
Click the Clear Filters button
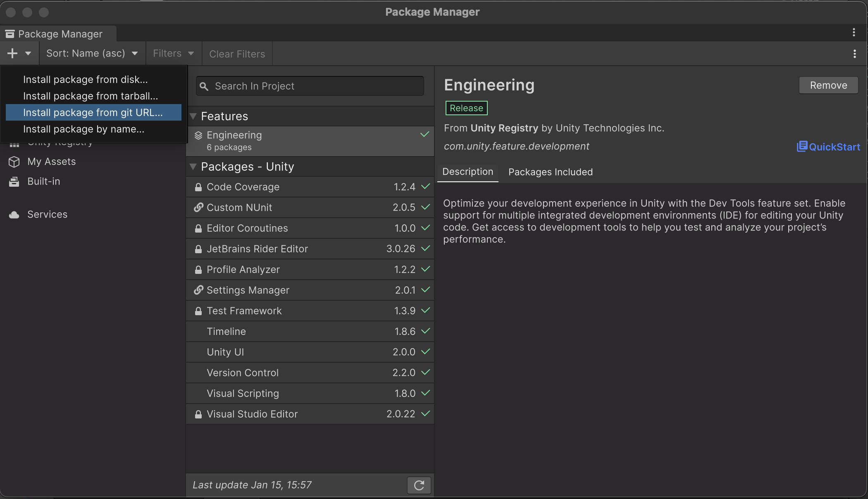coord(237,54)
